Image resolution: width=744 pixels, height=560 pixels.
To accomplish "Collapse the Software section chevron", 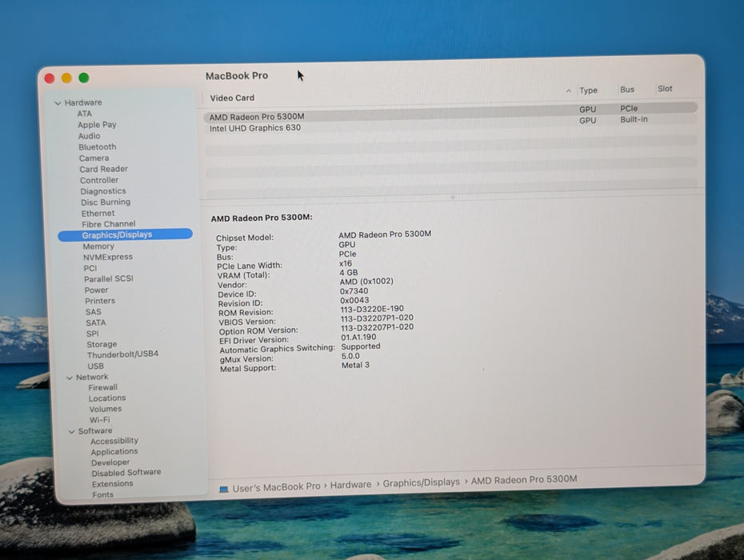I will point(72,431).
